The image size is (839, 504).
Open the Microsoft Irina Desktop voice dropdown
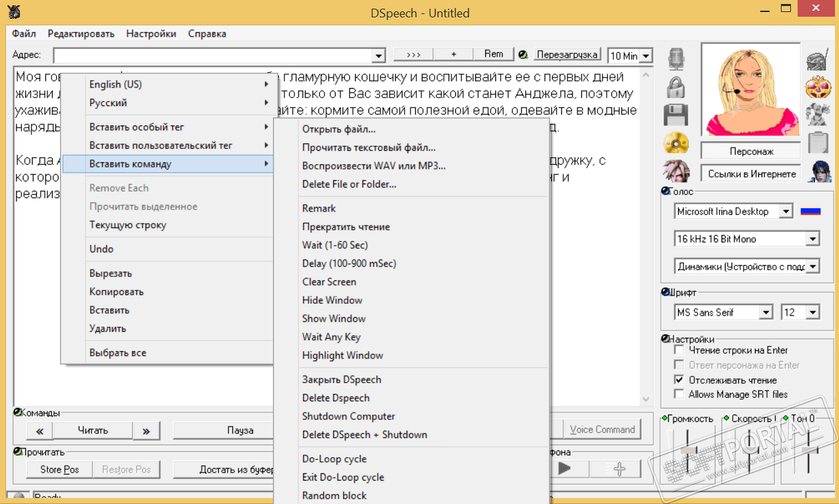point(786,212)
